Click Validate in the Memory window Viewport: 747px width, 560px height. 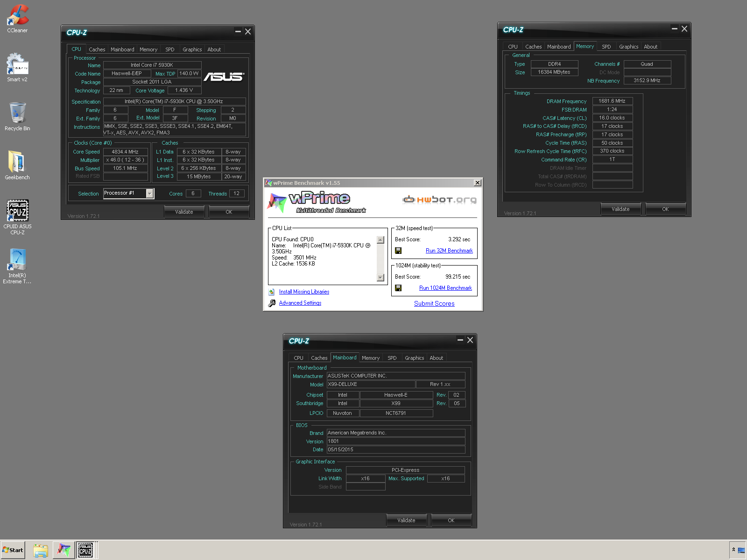click(620, 209)
